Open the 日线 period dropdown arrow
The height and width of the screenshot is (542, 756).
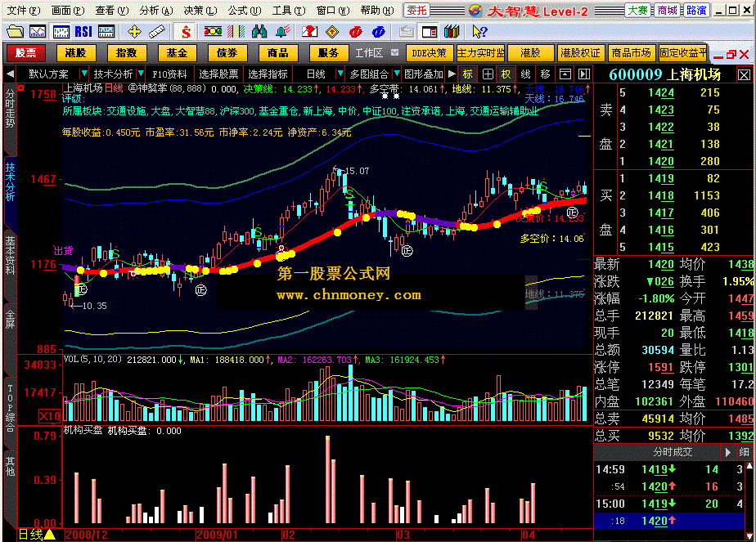(x=340, y=74)
